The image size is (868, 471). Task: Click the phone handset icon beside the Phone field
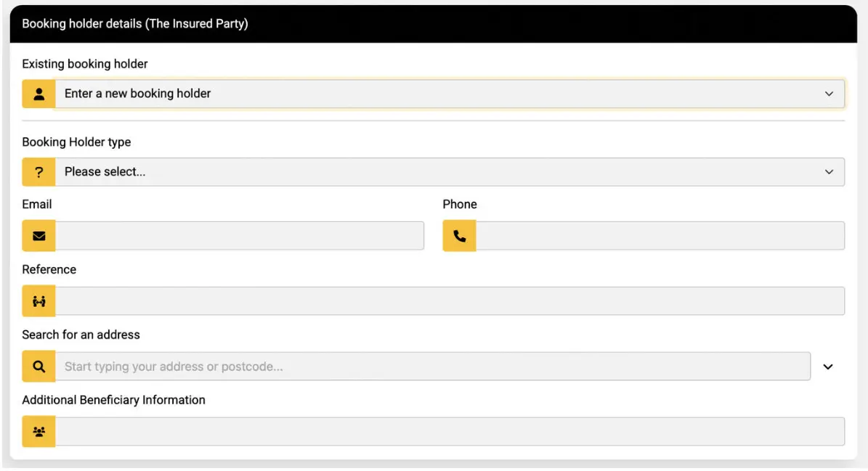pyautogui.click(x=458, y=235)
